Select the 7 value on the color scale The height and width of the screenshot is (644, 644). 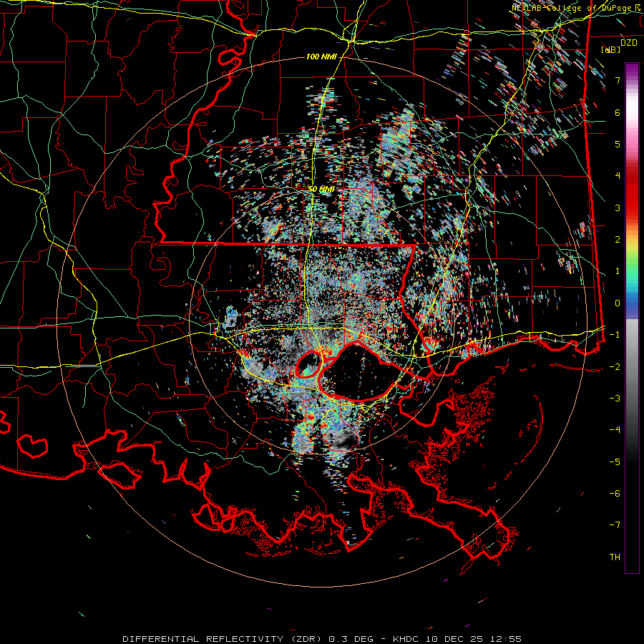point(618,80)
